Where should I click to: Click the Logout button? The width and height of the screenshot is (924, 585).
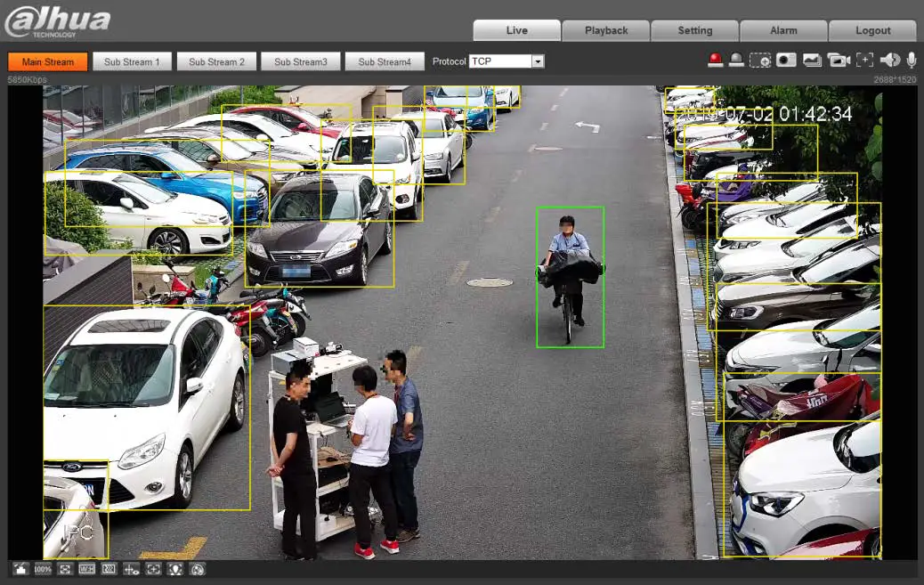pos(871,29)
